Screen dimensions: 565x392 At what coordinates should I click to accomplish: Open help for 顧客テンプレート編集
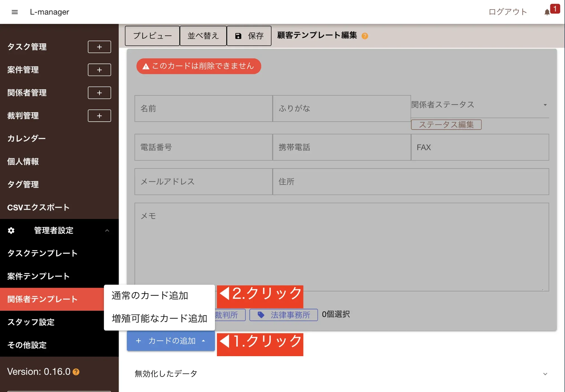coord(365,36)
